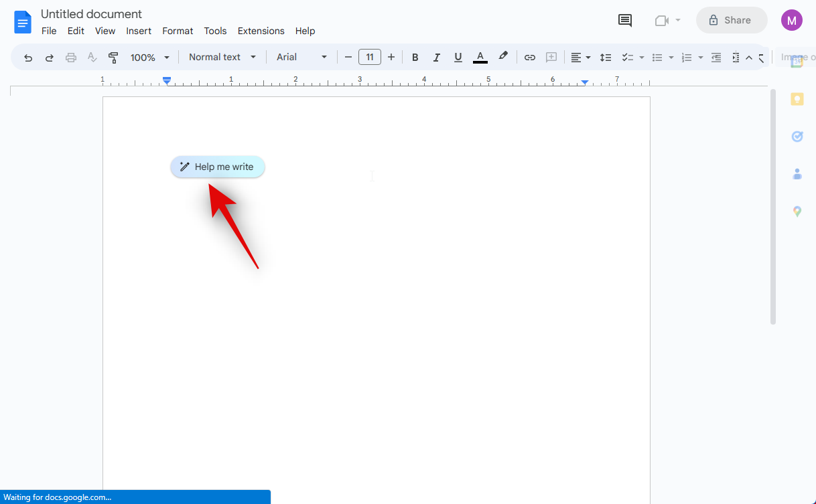Open line and paragraph spacing

(x=606, y=58)
